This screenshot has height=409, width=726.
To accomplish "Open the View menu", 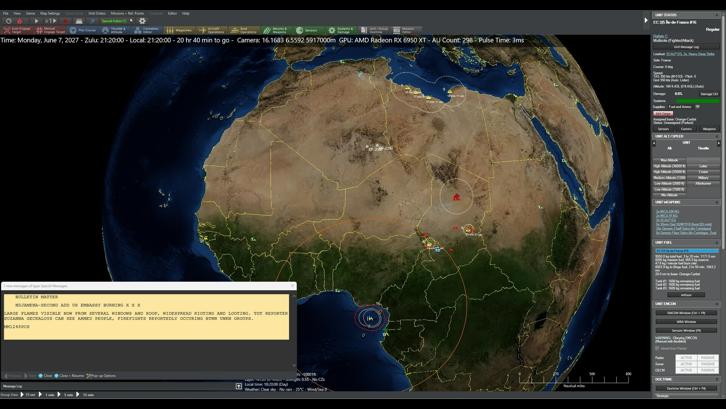I will pos(17,13).
